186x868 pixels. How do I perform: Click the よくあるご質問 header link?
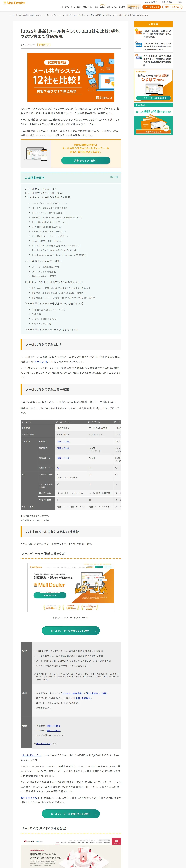click(x=151, y=2)
